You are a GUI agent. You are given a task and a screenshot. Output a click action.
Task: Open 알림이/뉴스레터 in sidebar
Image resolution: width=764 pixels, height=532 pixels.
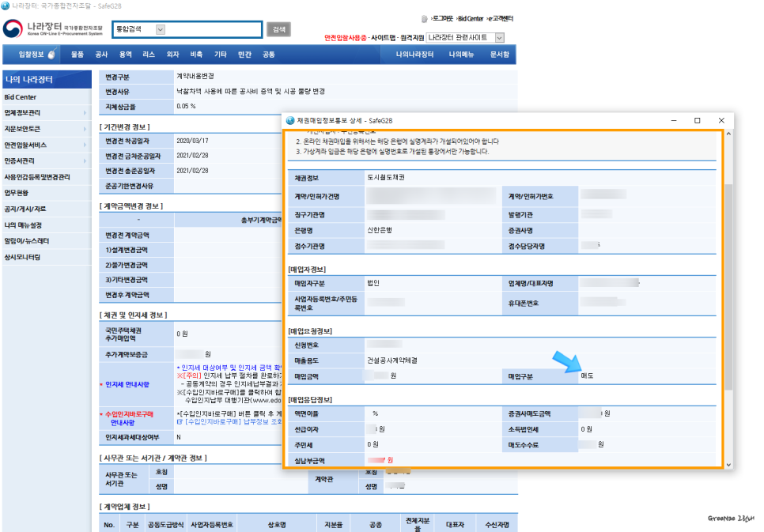point(27,241)
